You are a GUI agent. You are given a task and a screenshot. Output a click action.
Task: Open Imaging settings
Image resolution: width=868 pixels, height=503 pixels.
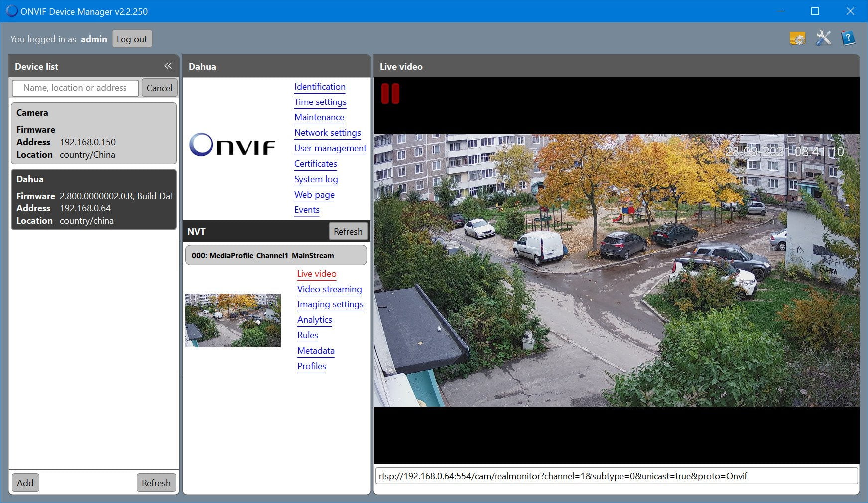click(x=330, y=304)
